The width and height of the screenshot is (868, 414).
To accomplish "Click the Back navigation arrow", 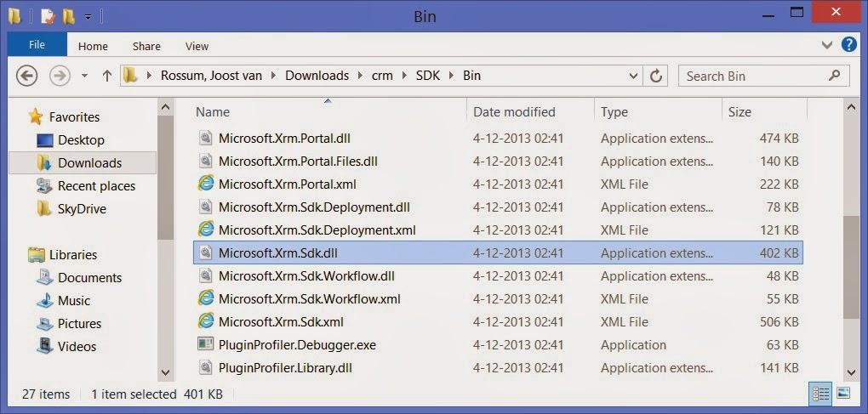I will tap(27, 76).
